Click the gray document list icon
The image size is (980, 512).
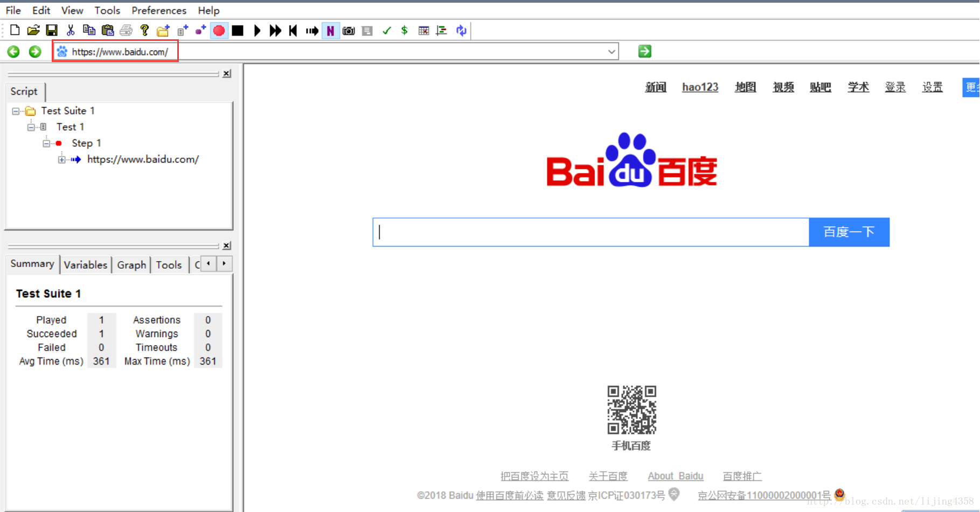pyautogui.click(x=367, y=30)
